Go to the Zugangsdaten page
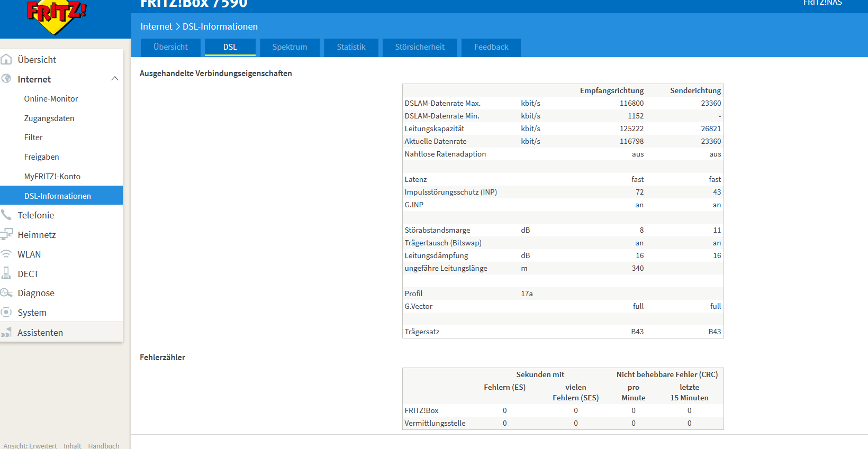This screenshot has height=449, width=868. pos(49,118)
